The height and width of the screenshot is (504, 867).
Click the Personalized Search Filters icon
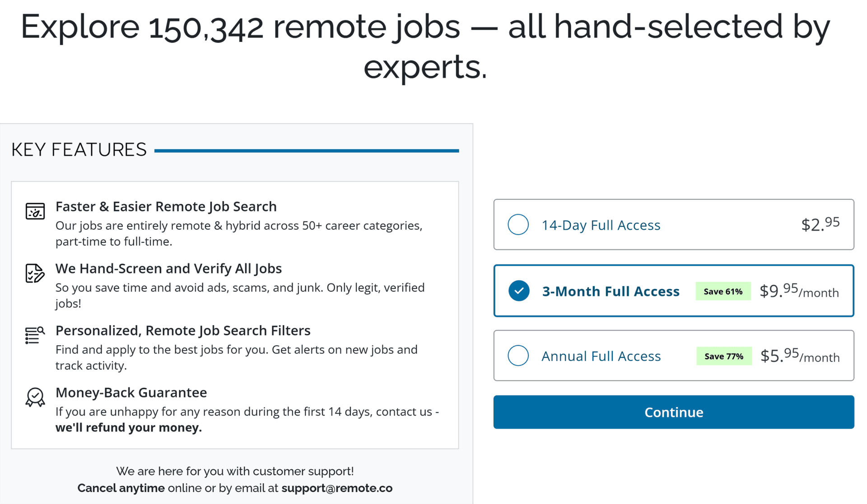35,335
